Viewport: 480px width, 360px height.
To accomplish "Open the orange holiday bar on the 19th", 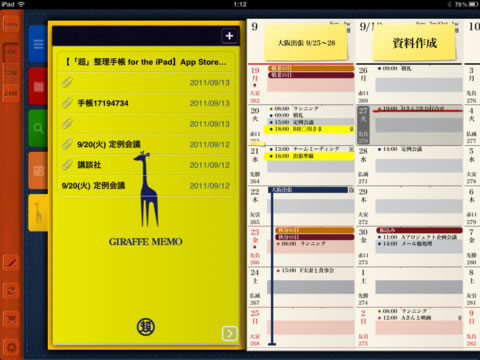I will tap(311, 68).
